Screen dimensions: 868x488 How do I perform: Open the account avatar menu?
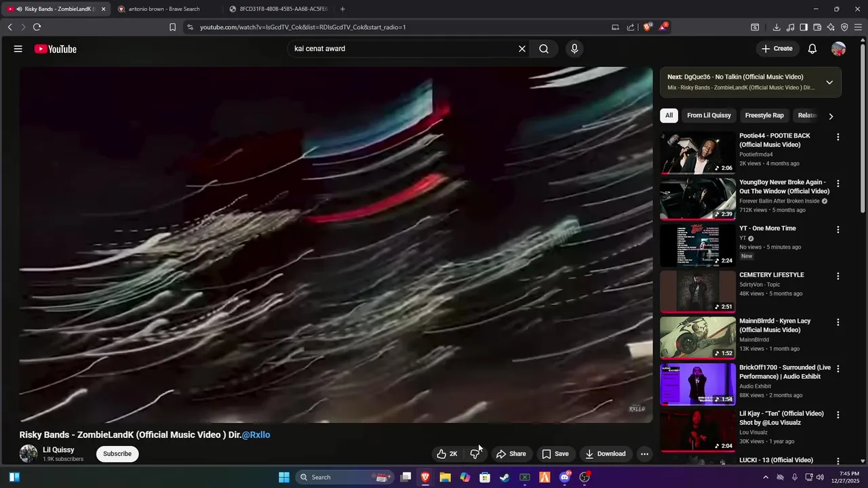(839, 49)
